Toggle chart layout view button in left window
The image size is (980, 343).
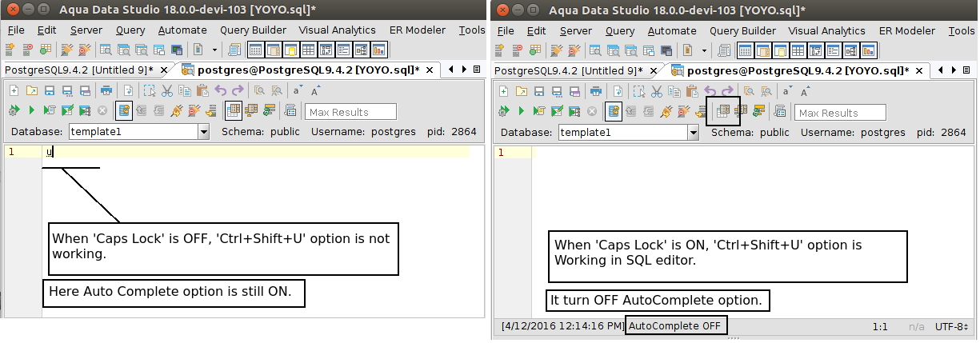tap(379, 49)
